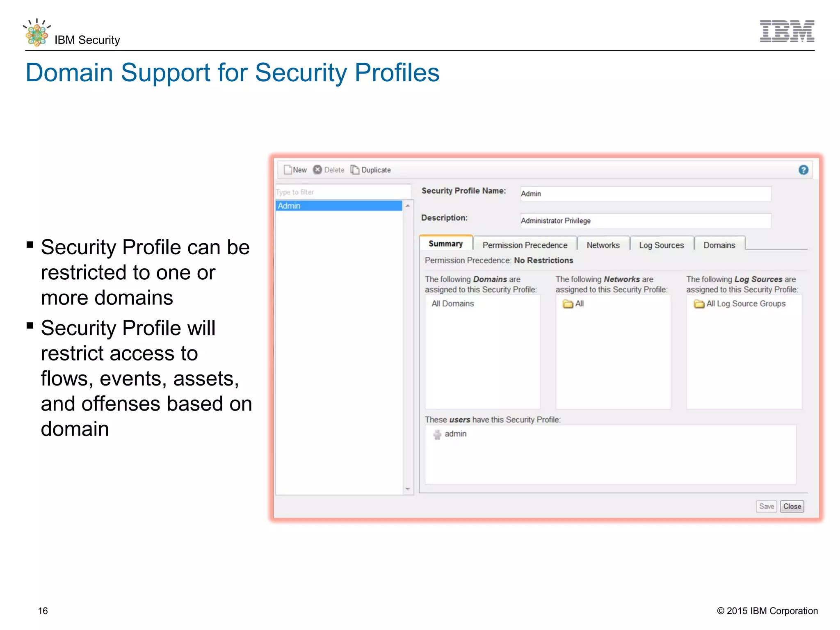This screenshot has height=630, width=840.
Task: Click the New toolbar label
Action: (300, 170)
